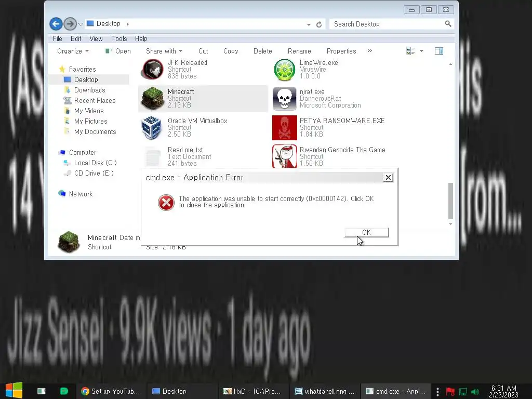This screenshot has width=532, height=399.
Task: Click the Minecraft thumbnail in details pane
Action: (69, 242)
